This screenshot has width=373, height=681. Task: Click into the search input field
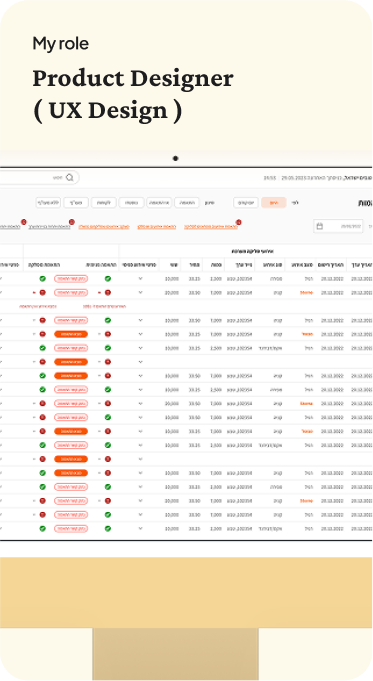click(x=39, y=177)
